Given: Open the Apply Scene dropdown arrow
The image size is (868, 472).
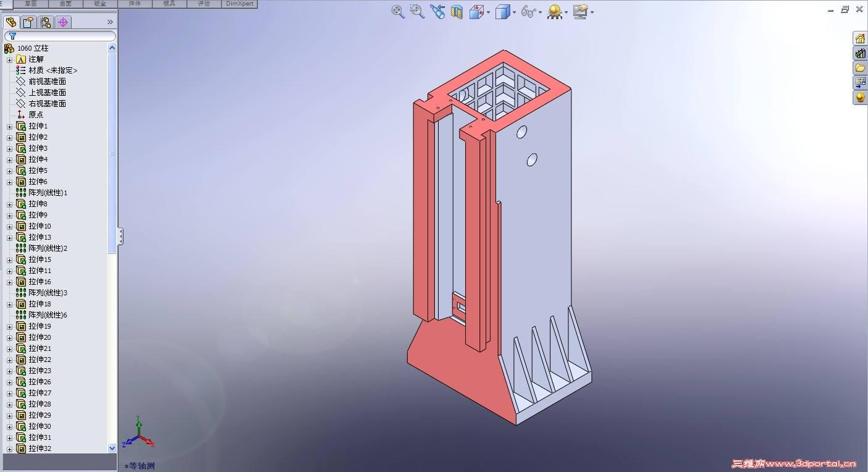Looking at the screenshot, I should [x=566, y=12].
